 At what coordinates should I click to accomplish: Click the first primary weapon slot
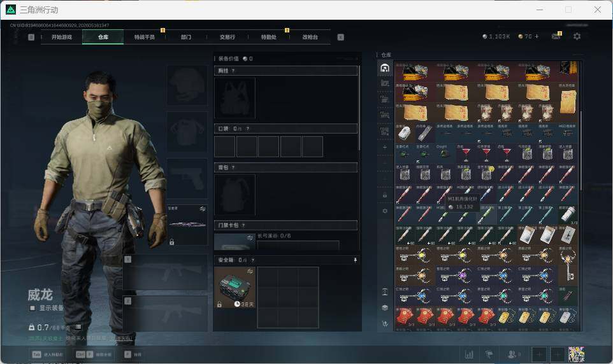click(166, 272)
